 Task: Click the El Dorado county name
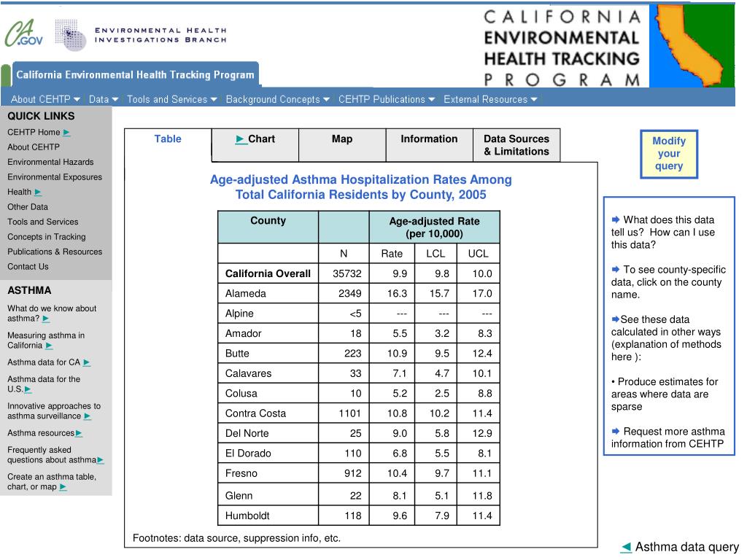click(x=248, y=454)
